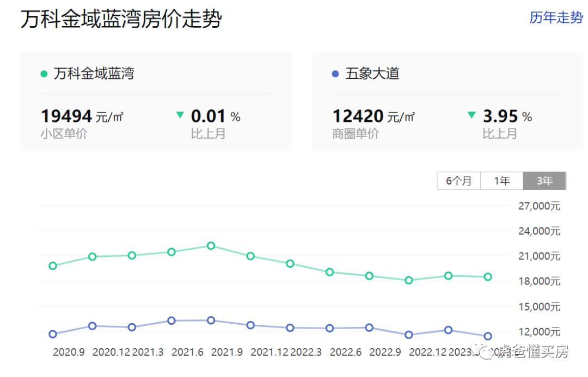The image size is (588, 377).
Task: Toggle visibility of the 五象大道 series
Action: point(334,73)
